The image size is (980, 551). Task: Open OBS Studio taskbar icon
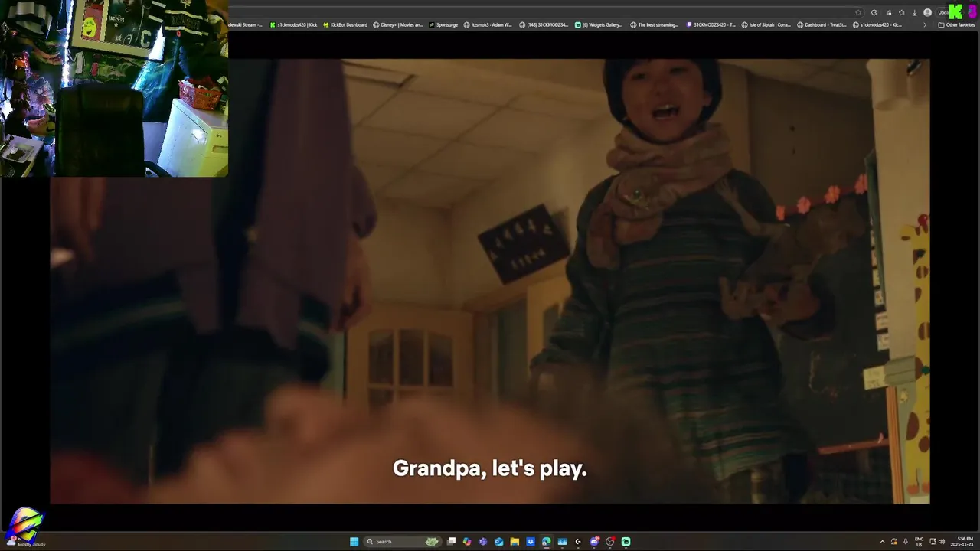[x=609, y=542]
